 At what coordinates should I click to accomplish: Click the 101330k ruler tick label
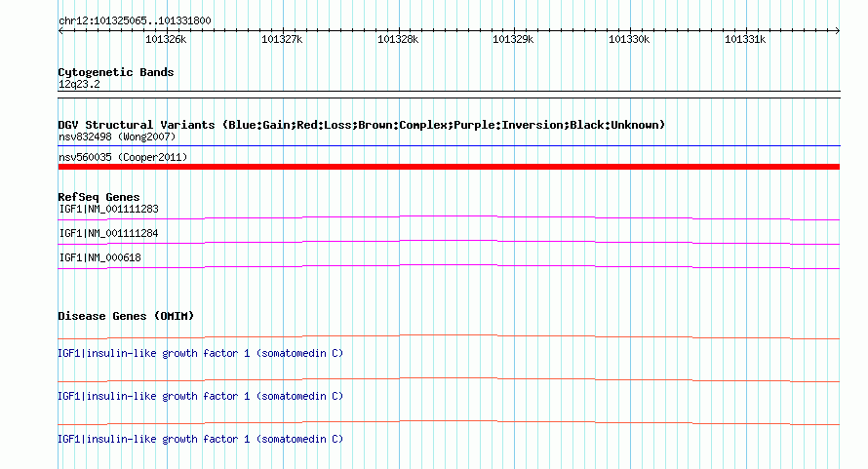coord(629,39)
